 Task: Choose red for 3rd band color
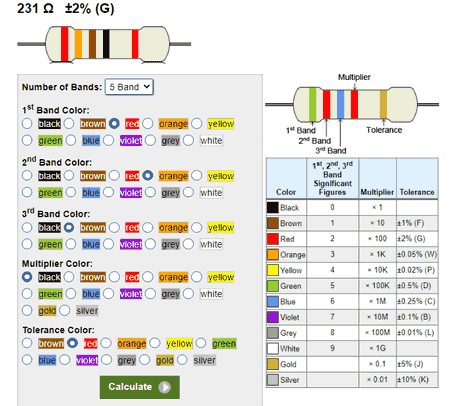point(114,228)
